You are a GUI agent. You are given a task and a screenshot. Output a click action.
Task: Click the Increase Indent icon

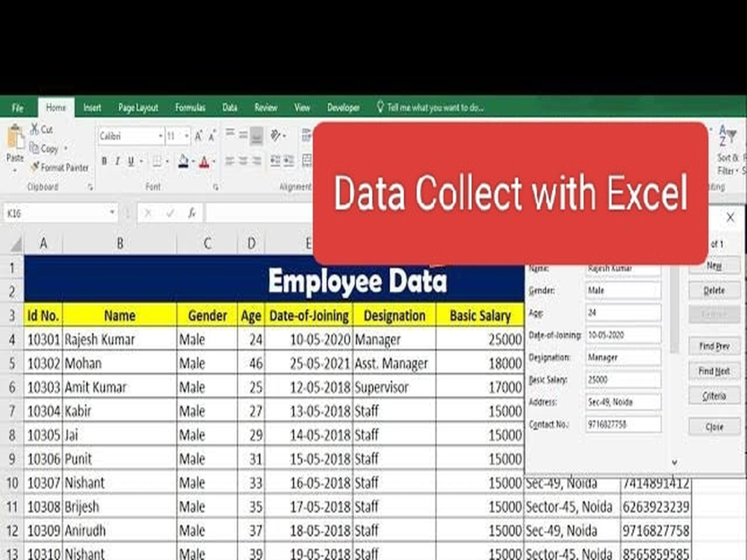[288, 161]
